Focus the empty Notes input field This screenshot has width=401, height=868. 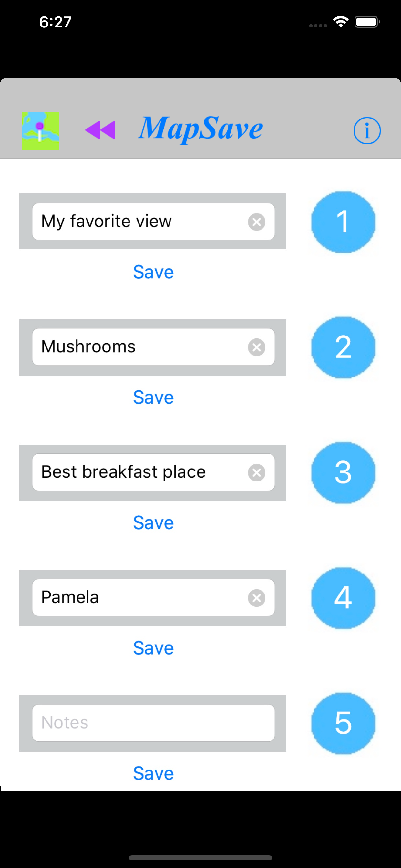click(153, 723)
